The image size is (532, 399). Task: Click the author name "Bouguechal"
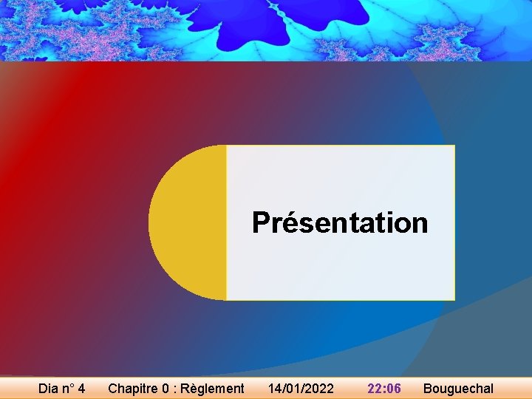click(458, 389)
